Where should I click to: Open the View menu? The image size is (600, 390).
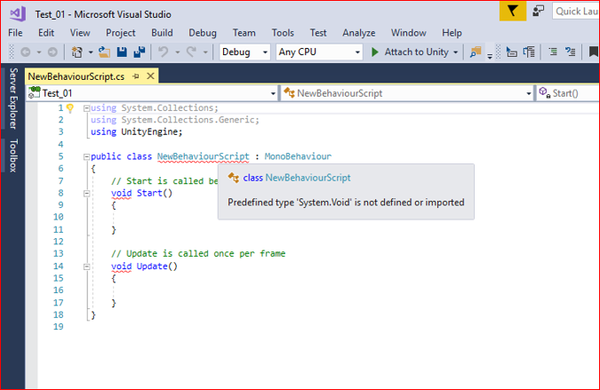80,33
